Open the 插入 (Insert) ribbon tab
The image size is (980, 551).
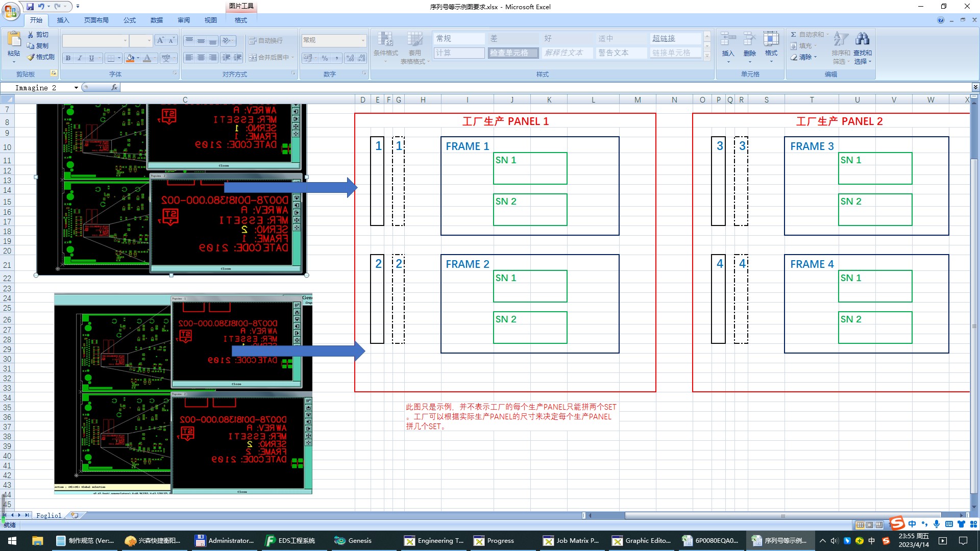[63, 20]
